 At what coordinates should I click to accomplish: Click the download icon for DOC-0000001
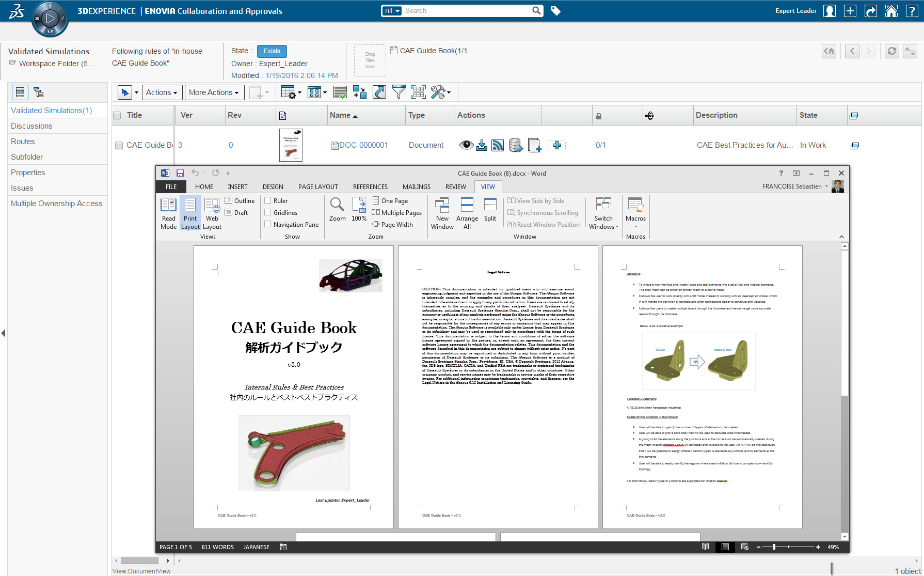[x=482, y=145]
